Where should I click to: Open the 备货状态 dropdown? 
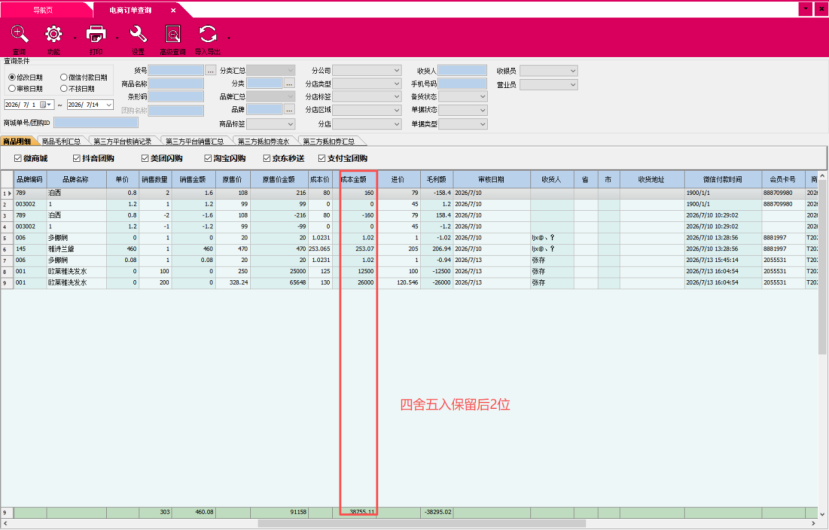463,97
